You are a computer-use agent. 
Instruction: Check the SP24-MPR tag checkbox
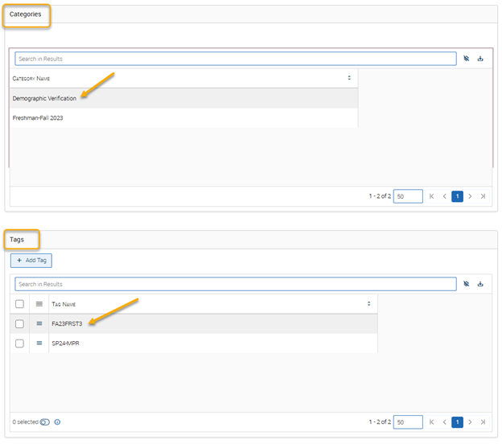tap(19, 343)
